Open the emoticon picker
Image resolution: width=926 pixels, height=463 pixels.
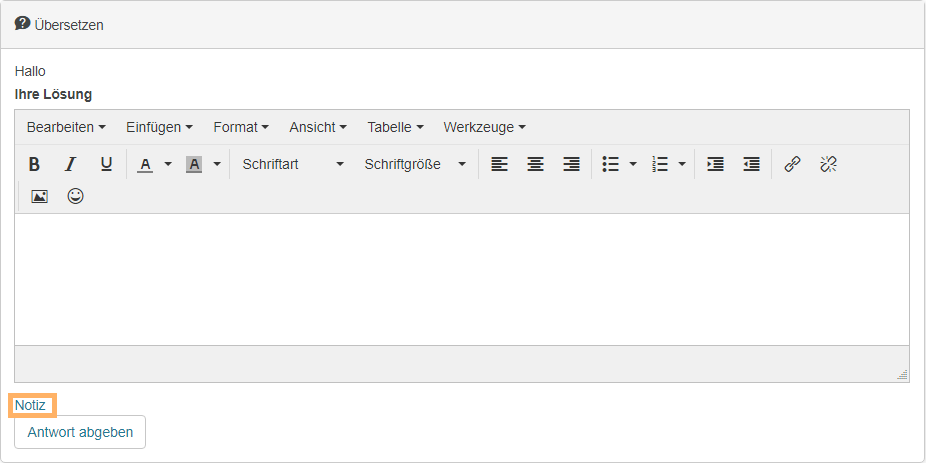[75, 196]
